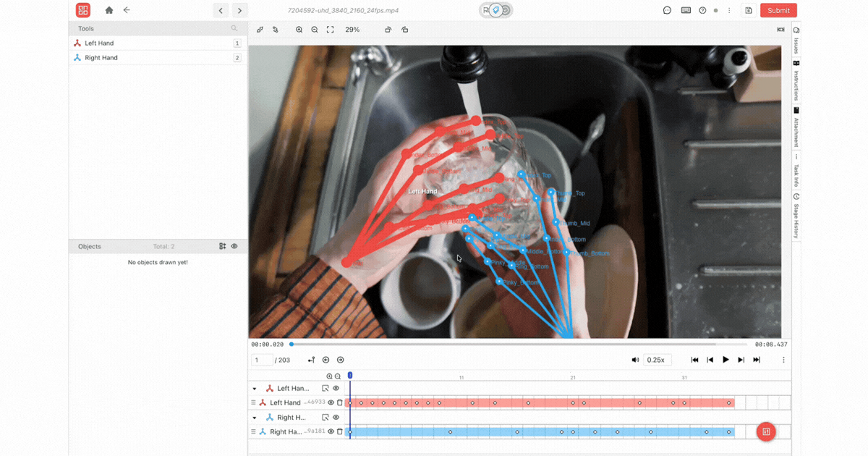Image resolution: width=868 pixels, height=456 pixels.
Task: Hide the Left Hand keyframe track
Action: (x=331, y=402)
